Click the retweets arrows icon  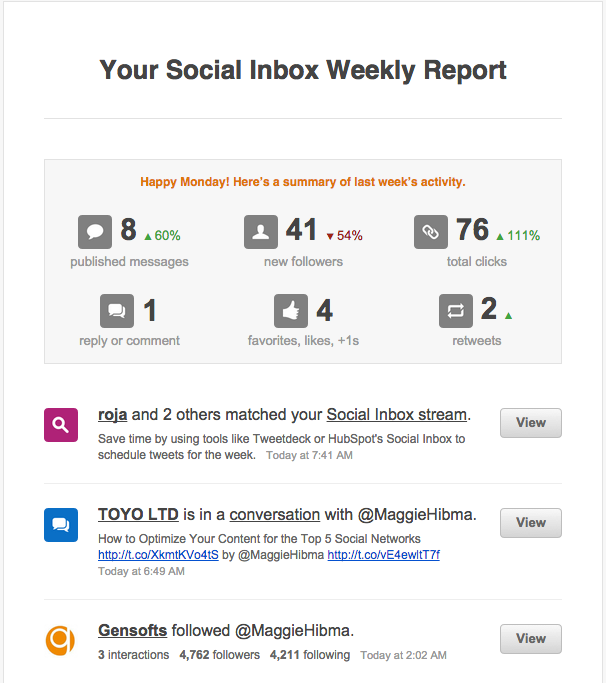coord(456,311)
